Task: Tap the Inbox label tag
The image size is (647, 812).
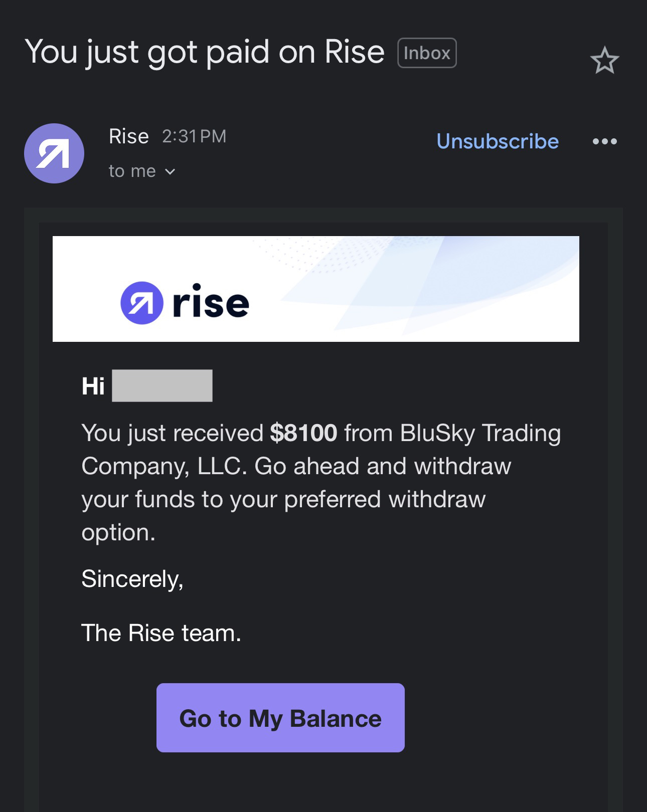Action: point(427,53)
